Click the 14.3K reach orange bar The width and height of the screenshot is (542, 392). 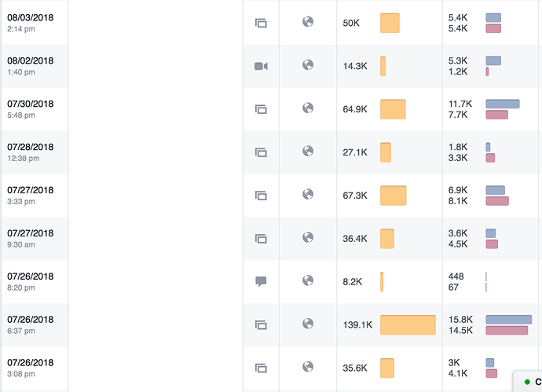pos(383,66)
